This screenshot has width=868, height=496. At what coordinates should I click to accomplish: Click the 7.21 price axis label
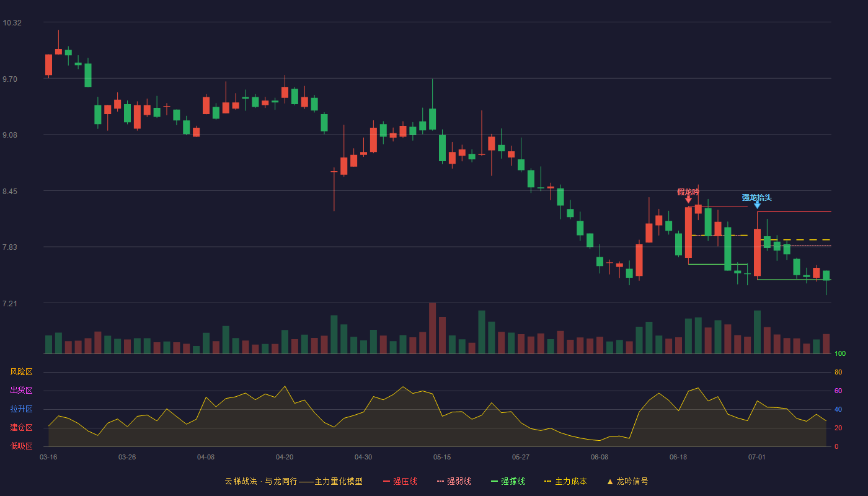pyautogui.click(x=10, y=304)
